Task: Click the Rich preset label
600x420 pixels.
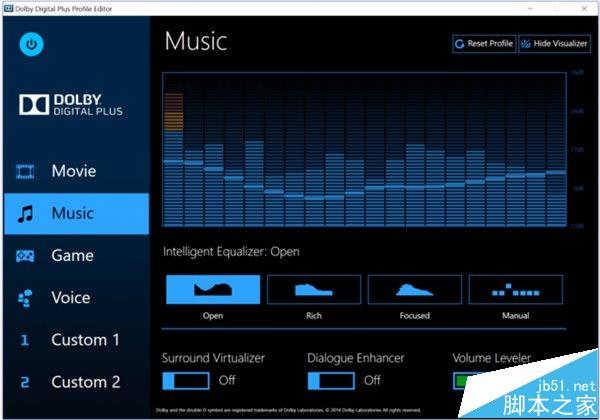Action: coord(314,316)
